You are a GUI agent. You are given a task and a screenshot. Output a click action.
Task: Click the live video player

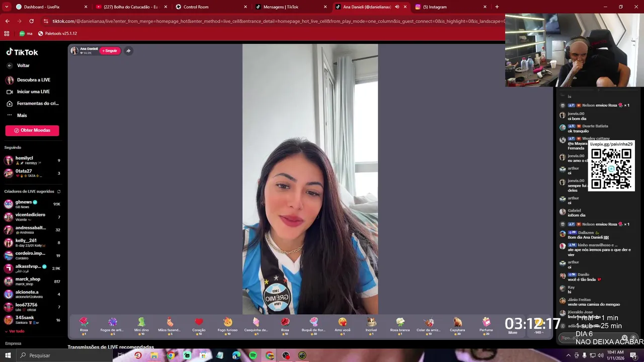310,179
